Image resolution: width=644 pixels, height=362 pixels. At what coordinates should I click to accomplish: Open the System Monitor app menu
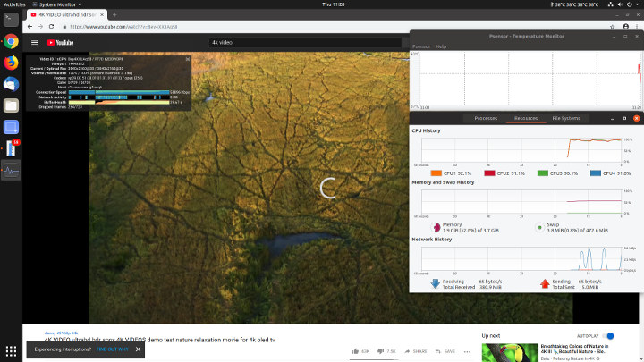click(56, 4)
